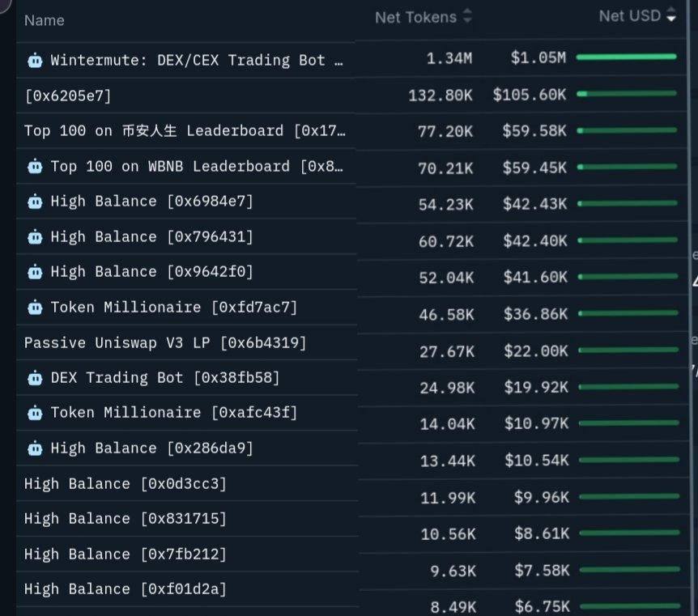Click bot icon for Token Millionaire [0xafc43f]
Viewport: 698px width, 616px height.
[x=35, y=414]
